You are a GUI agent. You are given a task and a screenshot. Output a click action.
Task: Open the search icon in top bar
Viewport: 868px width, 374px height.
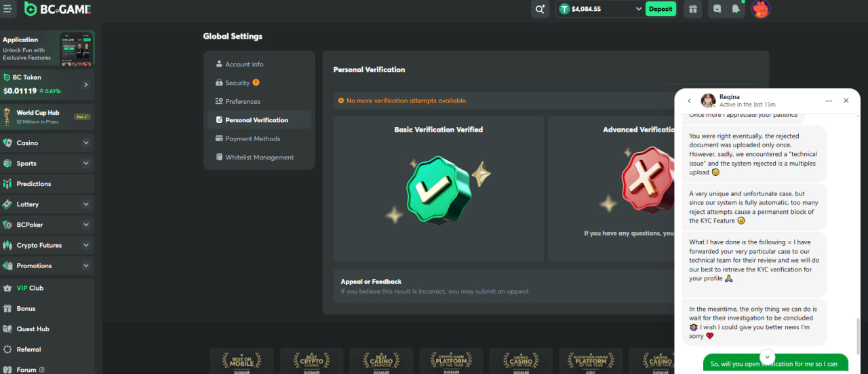click(x=540, y=9)
